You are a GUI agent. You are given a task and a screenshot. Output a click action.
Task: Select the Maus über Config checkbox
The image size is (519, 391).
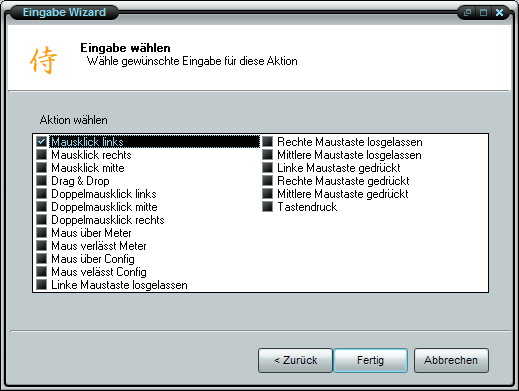pyautogui.click(x=41, y=259)
